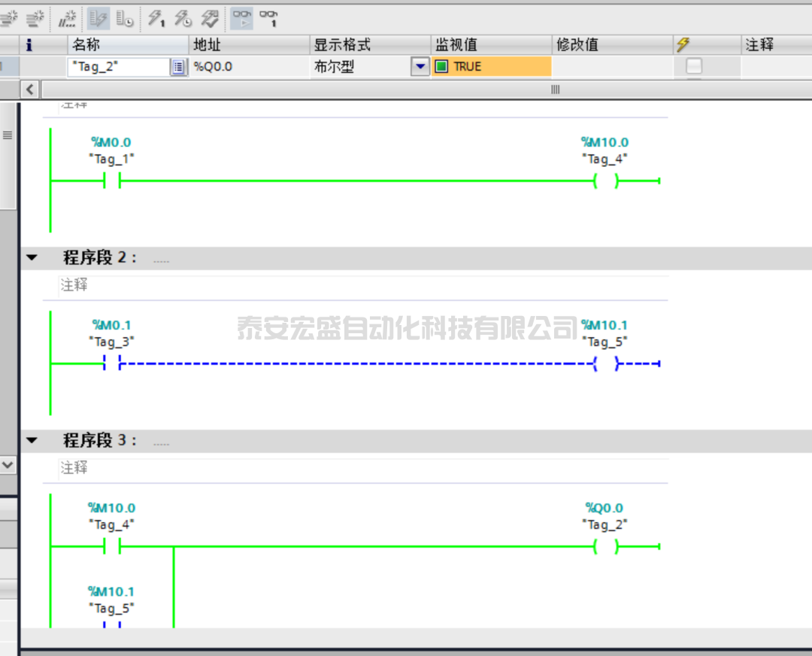Collapse 程序段 2 network

point(32,258)
